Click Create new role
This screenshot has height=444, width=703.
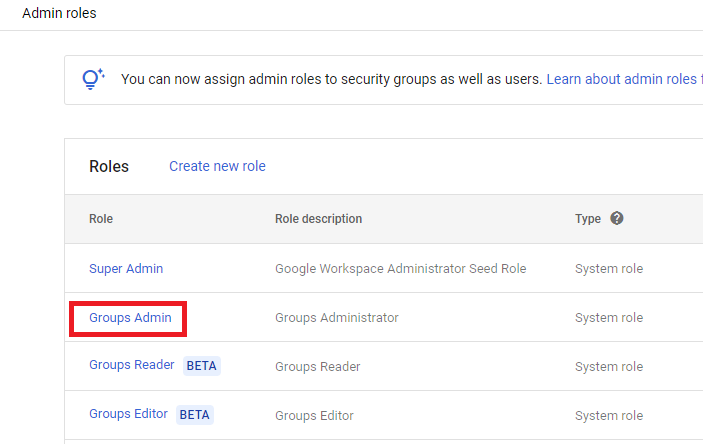point(217,166)
